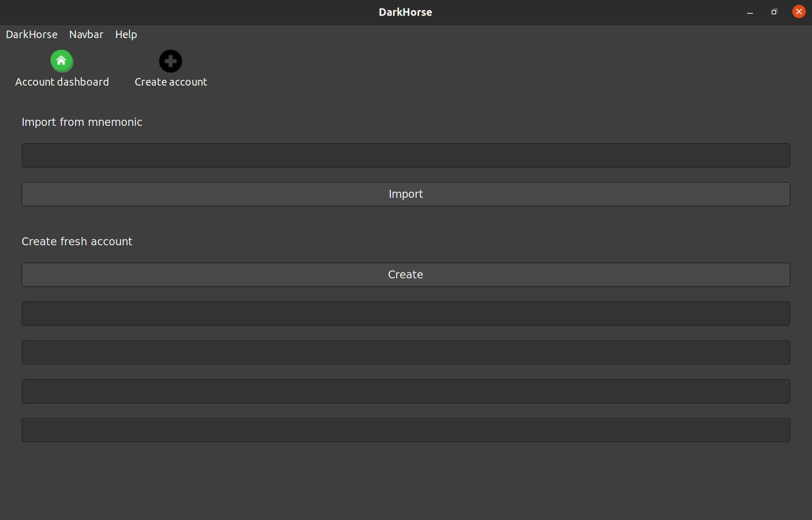Open the Navbar menu
The height and width of the screenshot is (520, 812).
[86, 35]
